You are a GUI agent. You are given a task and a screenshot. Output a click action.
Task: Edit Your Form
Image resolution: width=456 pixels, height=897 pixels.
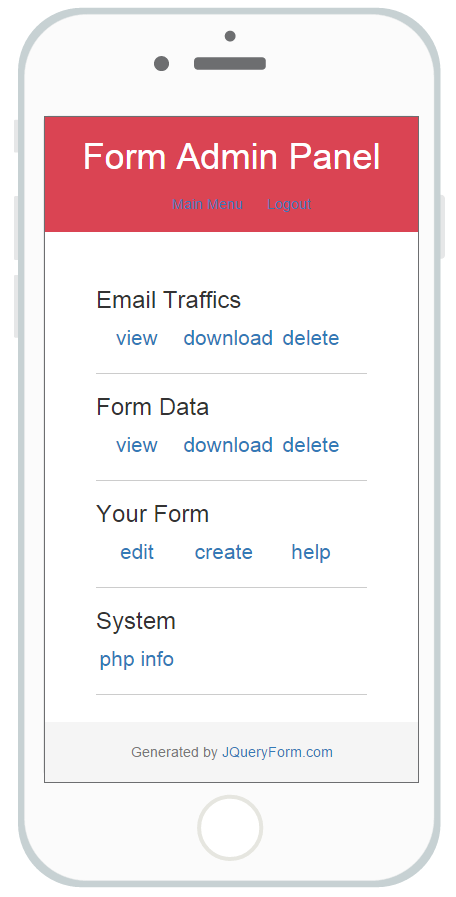pyautogui.click(x=137, y=552)
